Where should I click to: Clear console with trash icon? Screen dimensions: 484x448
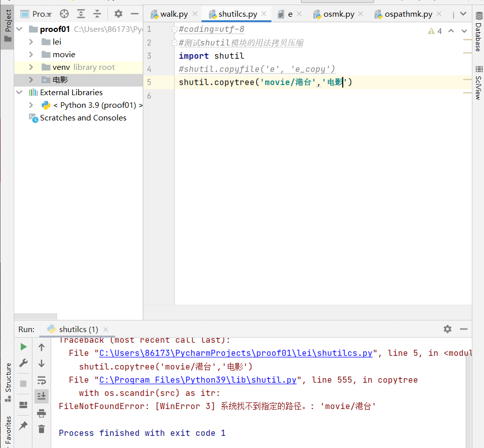click(x=42, y=429)
